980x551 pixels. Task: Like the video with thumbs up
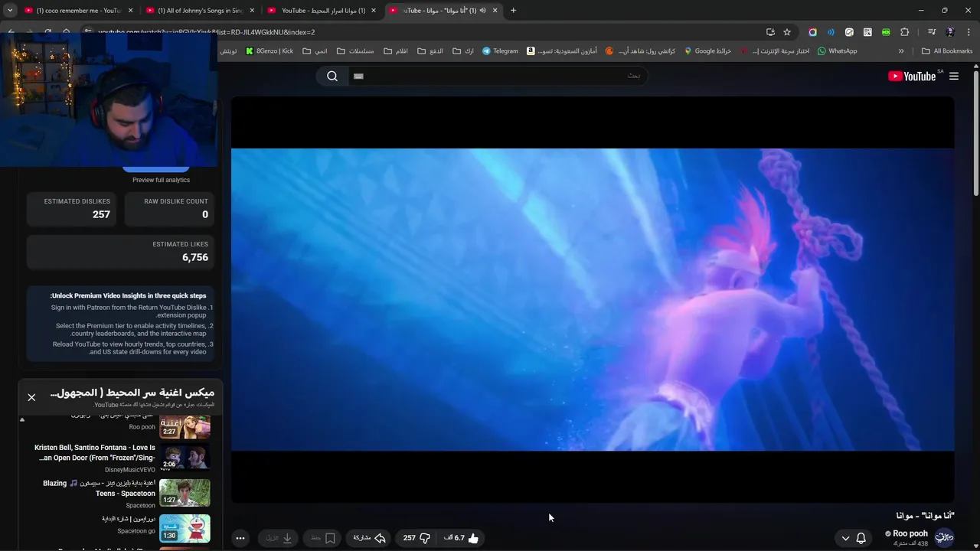(x=461, y=538)
